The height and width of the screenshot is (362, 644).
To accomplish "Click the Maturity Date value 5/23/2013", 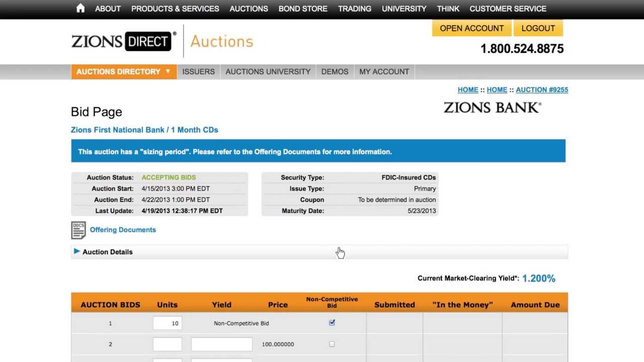I will coord(422,211).
